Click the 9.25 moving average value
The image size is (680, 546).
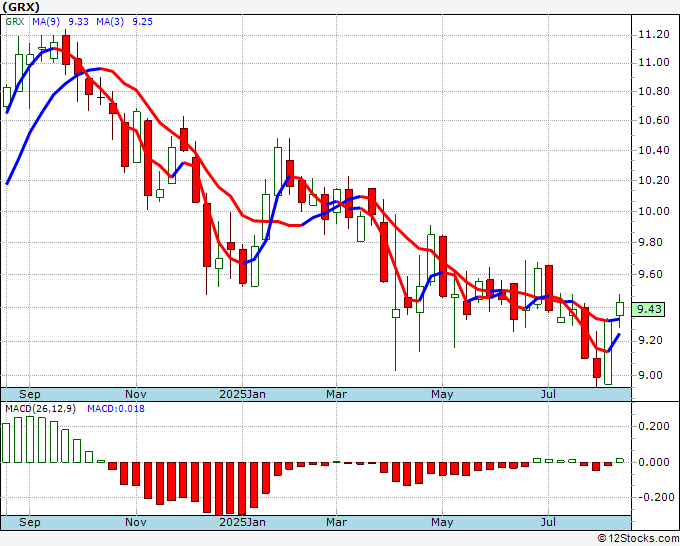pyautogui.click(x=143, y=22)
